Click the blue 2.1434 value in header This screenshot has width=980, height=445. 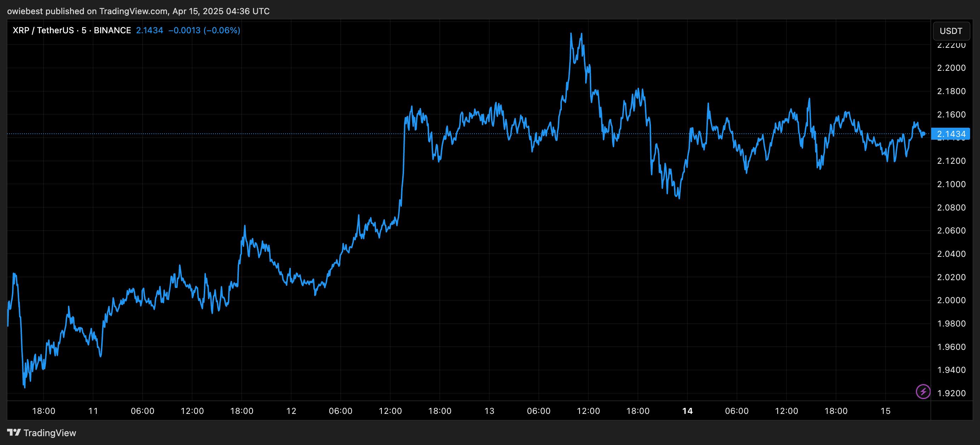[x=150, y=30]
